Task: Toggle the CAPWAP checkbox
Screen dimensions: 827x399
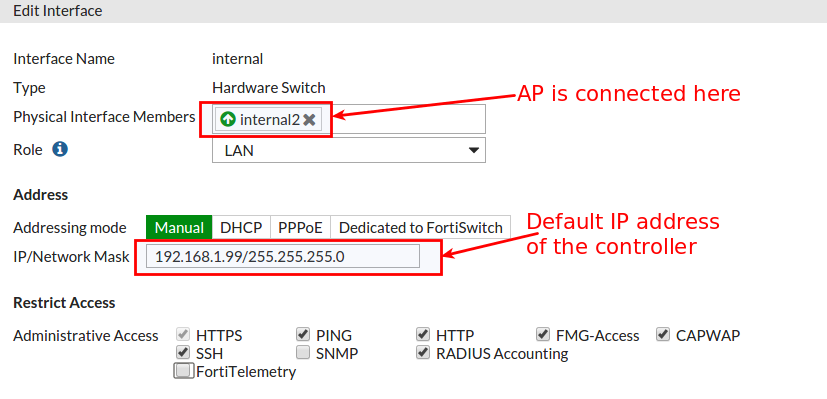Action: point(663,334)
